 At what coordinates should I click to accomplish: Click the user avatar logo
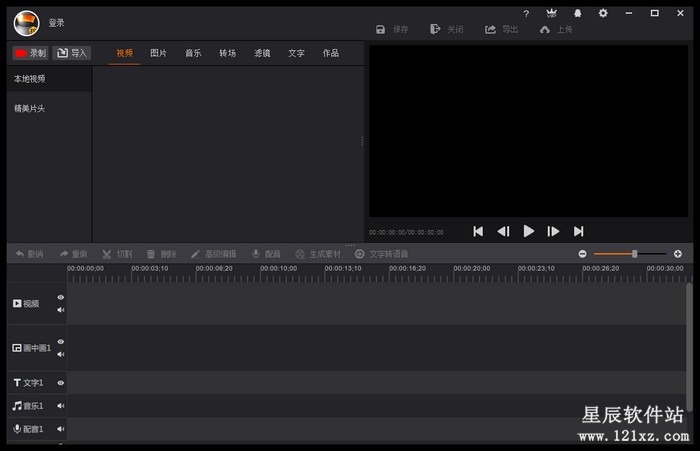point(26,23)
